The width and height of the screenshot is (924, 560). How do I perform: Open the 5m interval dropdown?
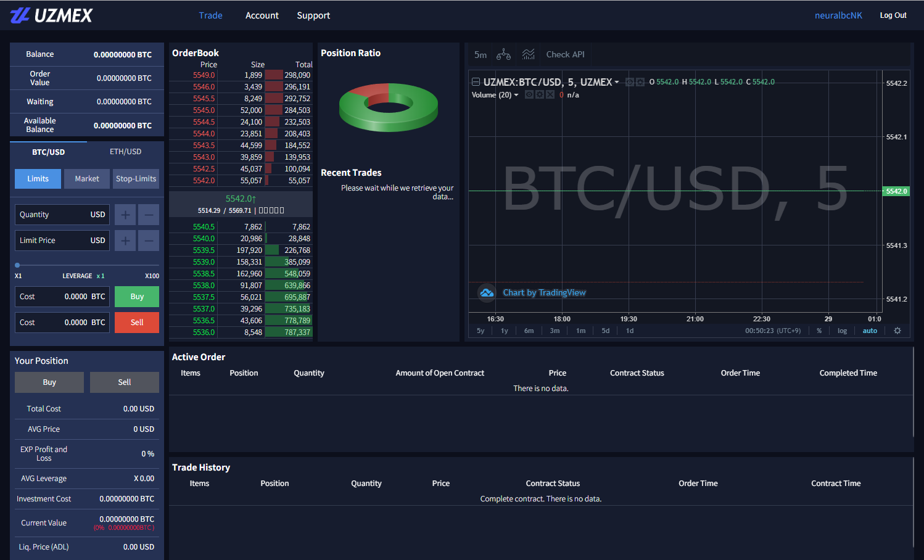click(481, 54)
